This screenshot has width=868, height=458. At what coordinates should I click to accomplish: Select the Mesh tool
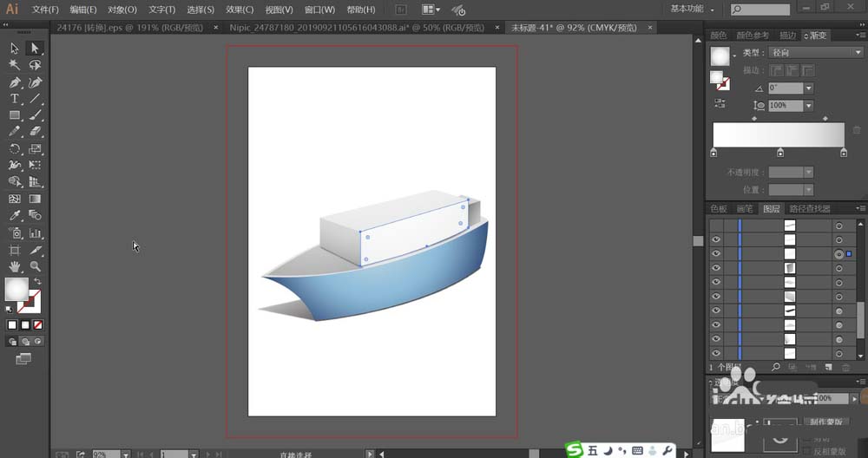coord(15,199)
